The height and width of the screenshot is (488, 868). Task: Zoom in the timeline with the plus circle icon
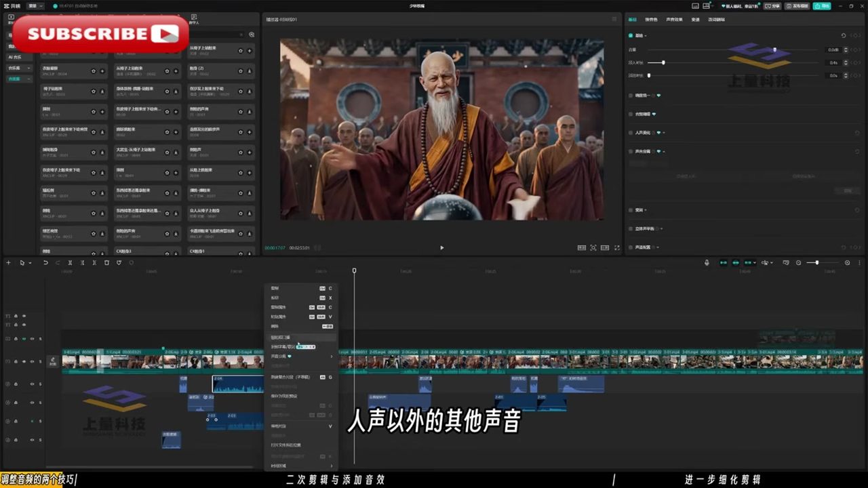[847, 262]
